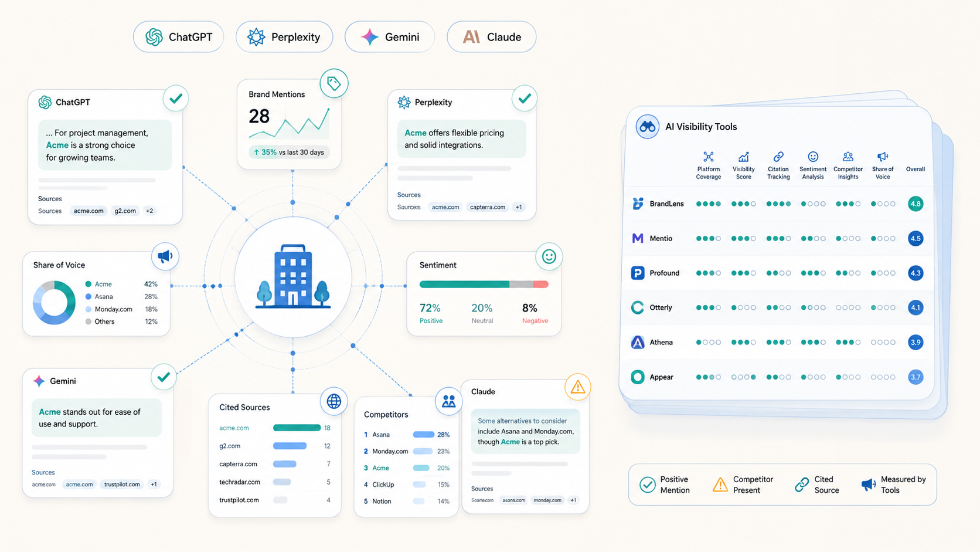The height and width of the screenshot is (552, 980).
Task: Select the Perplexity pill at the top
Action: point(284,37)
